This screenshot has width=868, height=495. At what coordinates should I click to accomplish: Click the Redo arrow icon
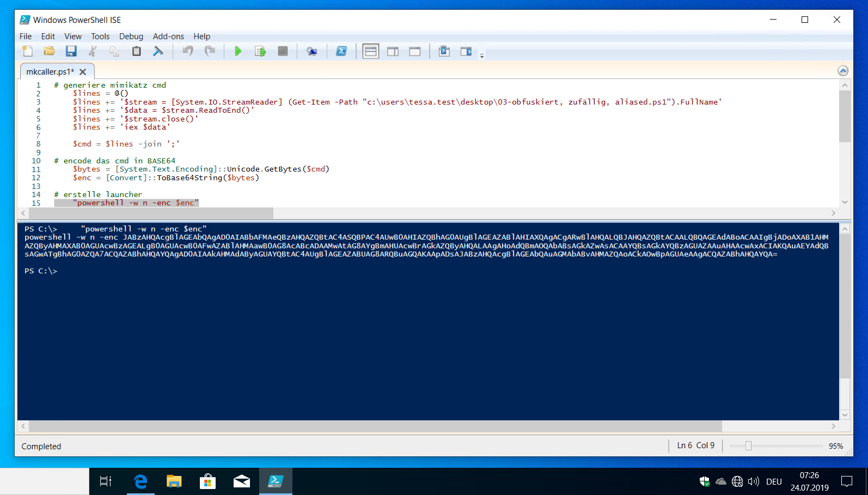pos(210,51)
